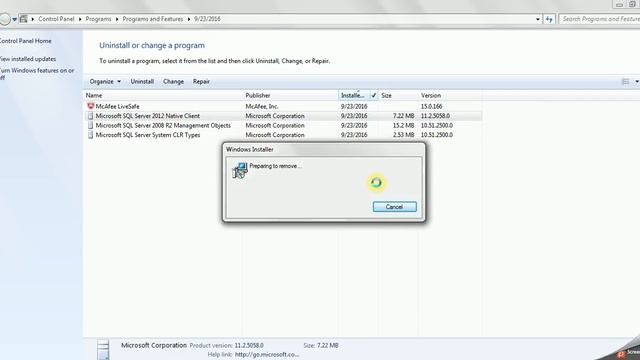Select Microsoft SQL Server System CLR Types
Image resolution: width=640 pixels, height=360 pixels.
pyautogui.click(x=283, y=135)
